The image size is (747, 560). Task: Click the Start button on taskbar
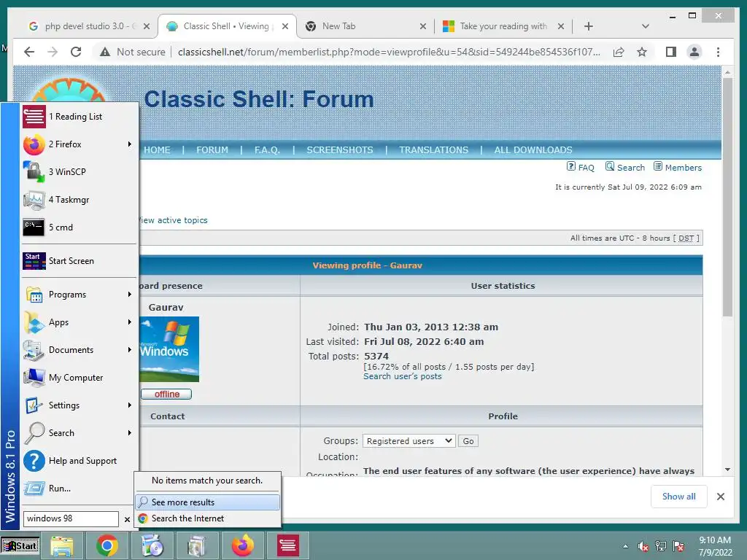[20, 545]
